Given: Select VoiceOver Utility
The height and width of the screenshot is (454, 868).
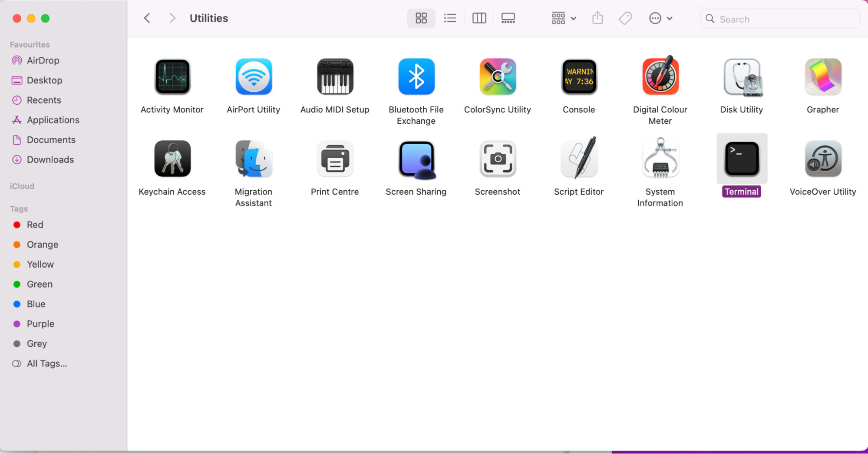Looking at the screenshot, I should tap(822, 159).
